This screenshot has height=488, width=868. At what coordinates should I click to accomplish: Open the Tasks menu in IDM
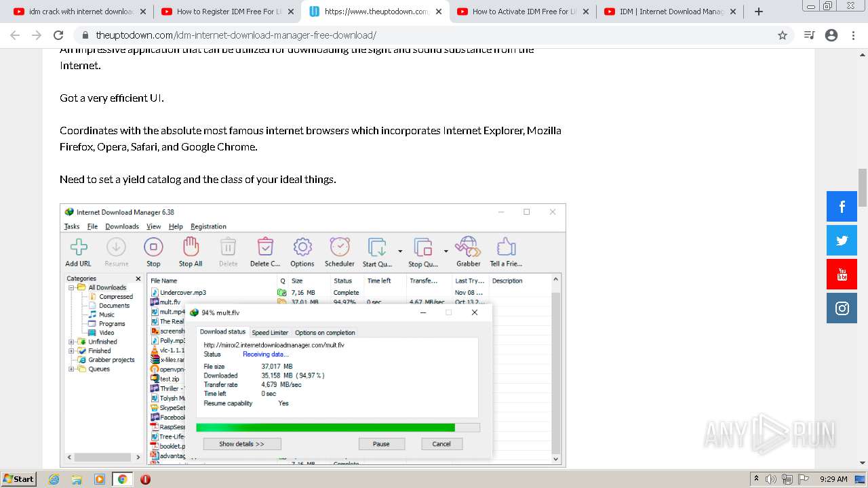coord(72,226)
